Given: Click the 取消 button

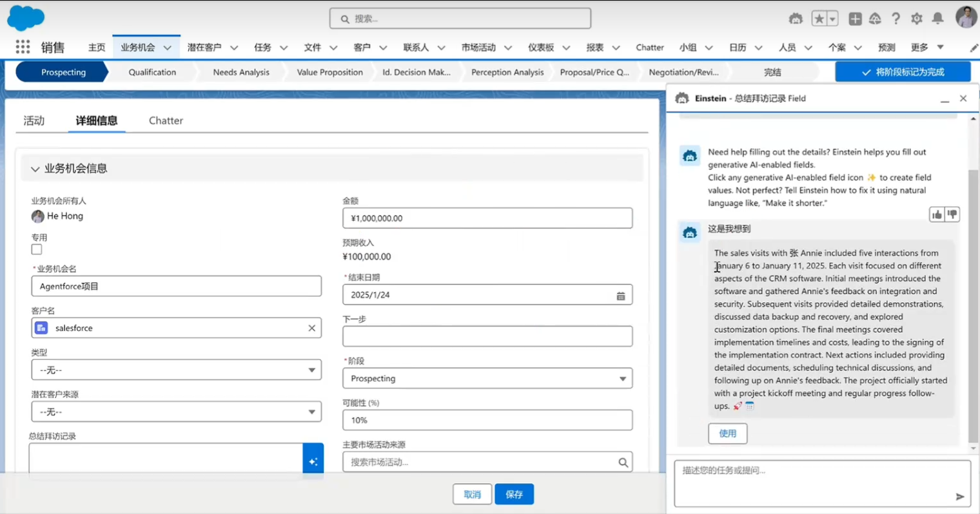Looking at the screenshot, I should coord(473,494).
